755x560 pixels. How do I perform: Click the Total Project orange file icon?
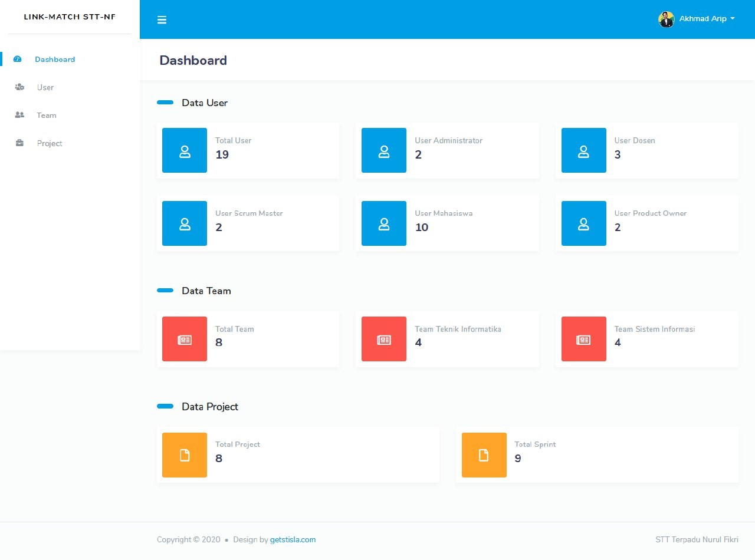185,455
